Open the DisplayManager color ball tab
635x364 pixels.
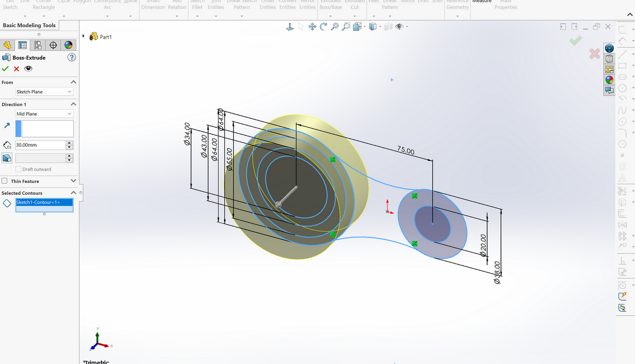coord(68,45)
